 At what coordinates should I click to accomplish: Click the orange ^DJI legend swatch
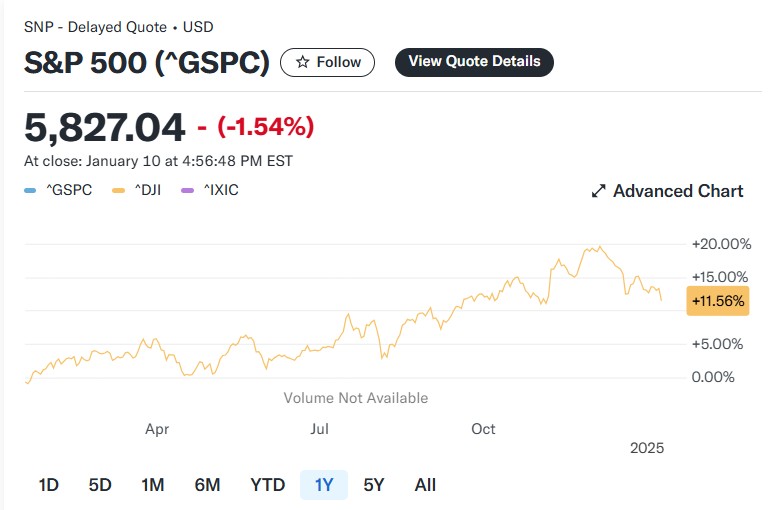click(x=118, y=191)
